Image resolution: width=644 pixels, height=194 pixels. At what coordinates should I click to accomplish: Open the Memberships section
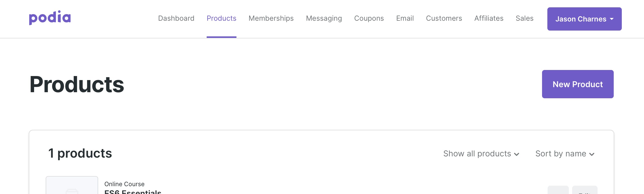pos(271,18)
